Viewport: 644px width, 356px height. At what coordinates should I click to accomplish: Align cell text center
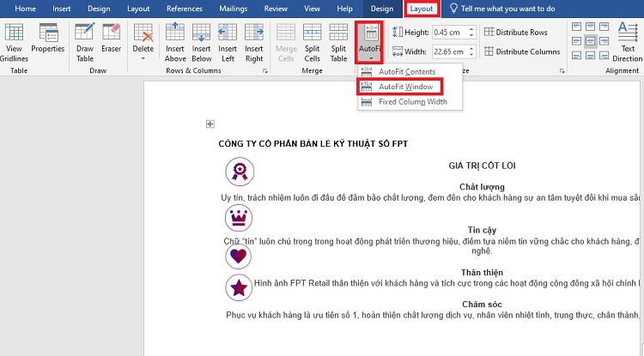[590, 41]
